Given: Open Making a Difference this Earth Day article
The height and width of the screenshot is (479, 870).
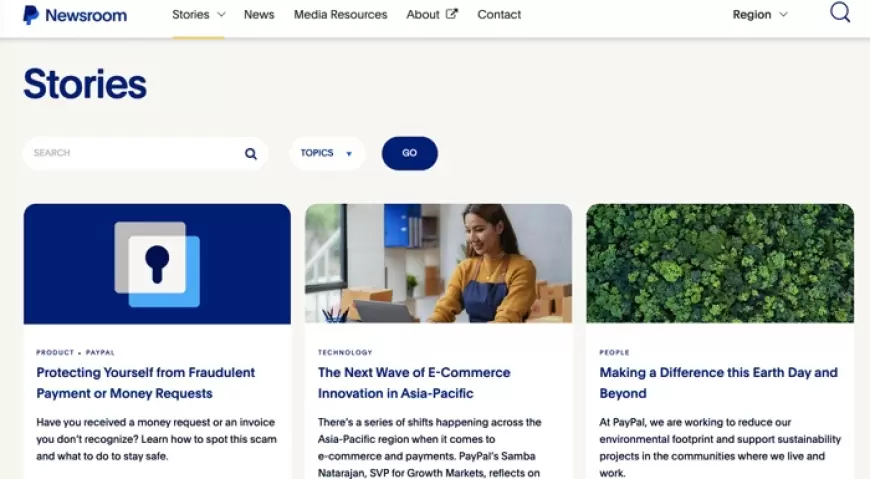Looking at the screenshot, I should click(719, 382).
